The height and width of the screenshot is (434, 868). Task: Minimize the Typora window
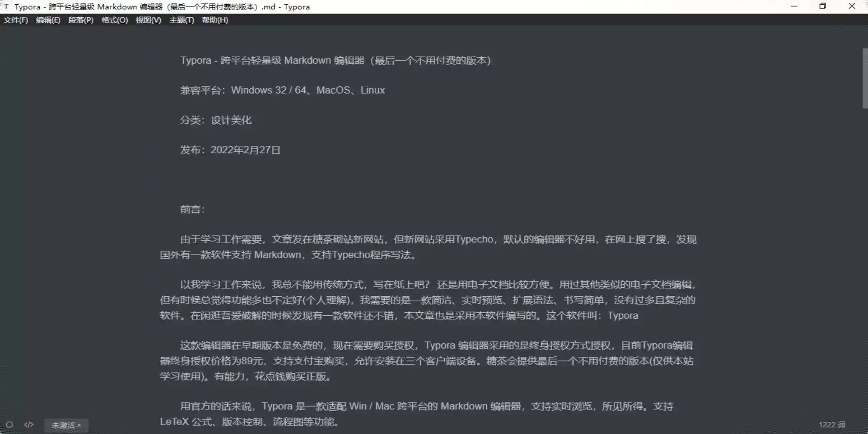pyautogui.click(x=794, y=6)
